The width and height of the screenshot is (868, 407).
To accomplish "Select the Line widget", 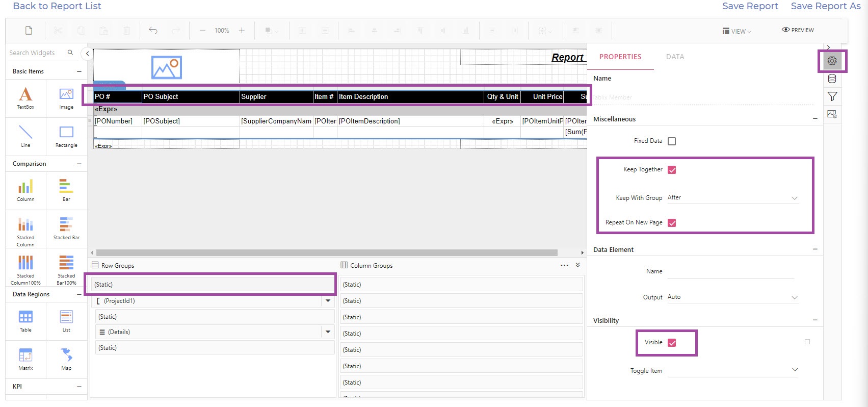I will 25,136.
